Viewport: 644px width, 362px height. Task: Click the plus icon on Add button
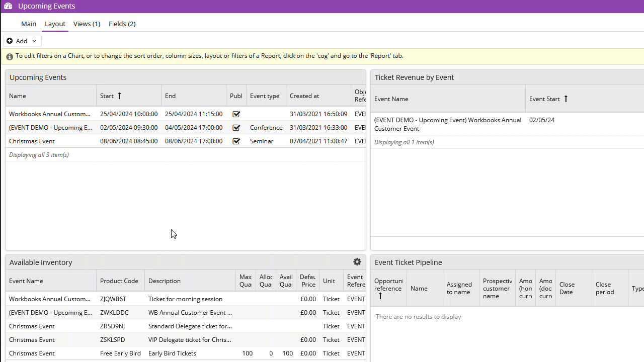[10, 41]
